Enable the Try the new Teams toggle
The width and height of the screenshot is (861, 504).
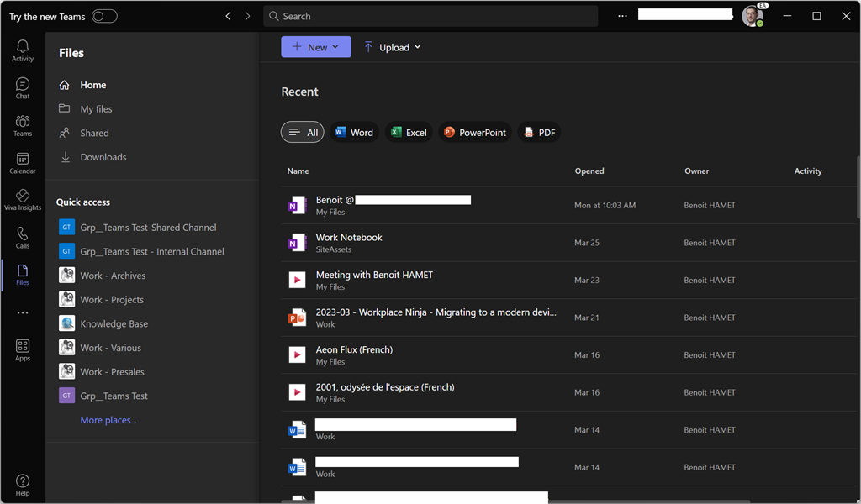(x=104, y=16)
